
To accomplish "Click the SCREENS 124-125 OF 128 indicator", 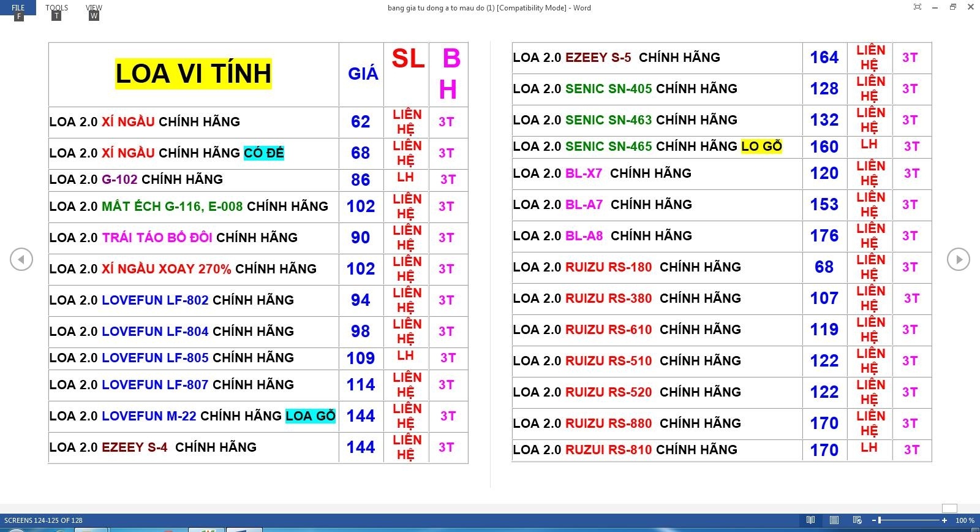I will [x=43, y=520].
